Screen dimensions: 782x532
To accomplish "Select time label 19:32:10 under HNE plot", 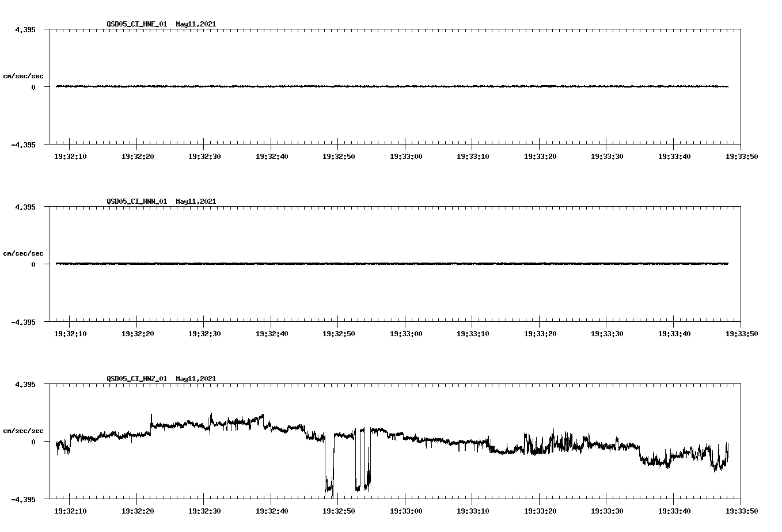I will point(70,157).
